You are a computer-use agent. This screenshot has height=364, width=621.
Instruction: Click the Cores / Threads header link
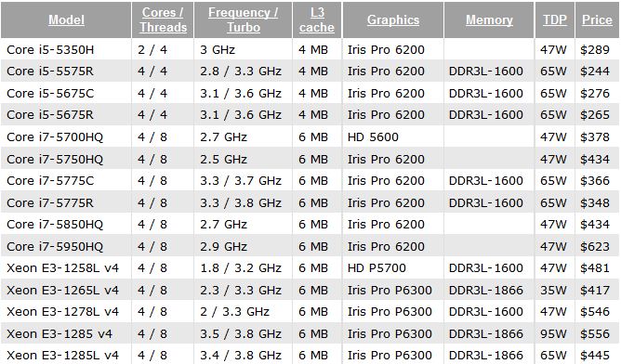click(x=163, y=19)
